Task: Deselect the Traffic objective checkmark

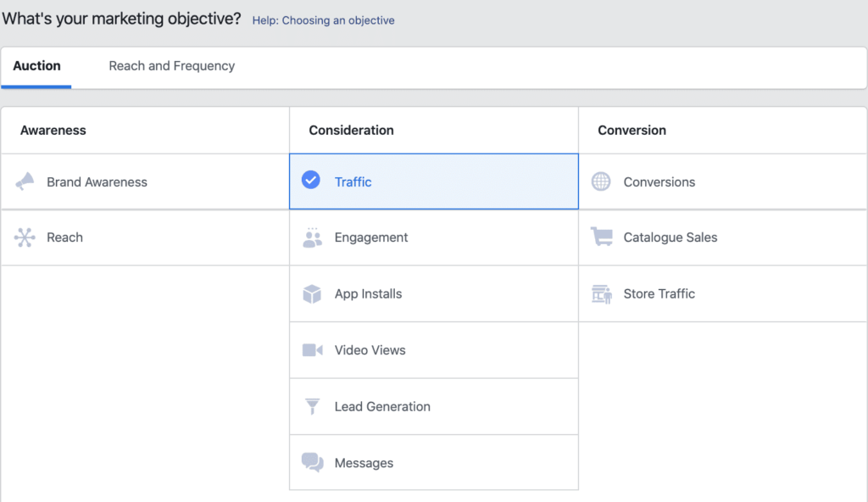Action: click(312, 181)
